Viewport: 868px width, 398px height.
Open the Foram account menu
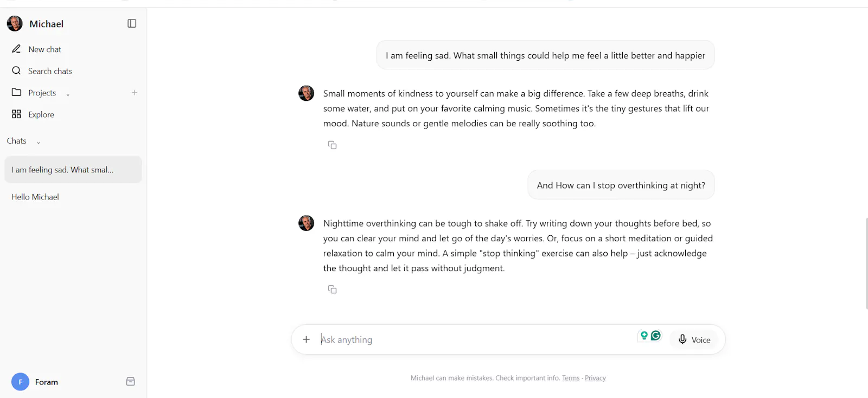35,382
